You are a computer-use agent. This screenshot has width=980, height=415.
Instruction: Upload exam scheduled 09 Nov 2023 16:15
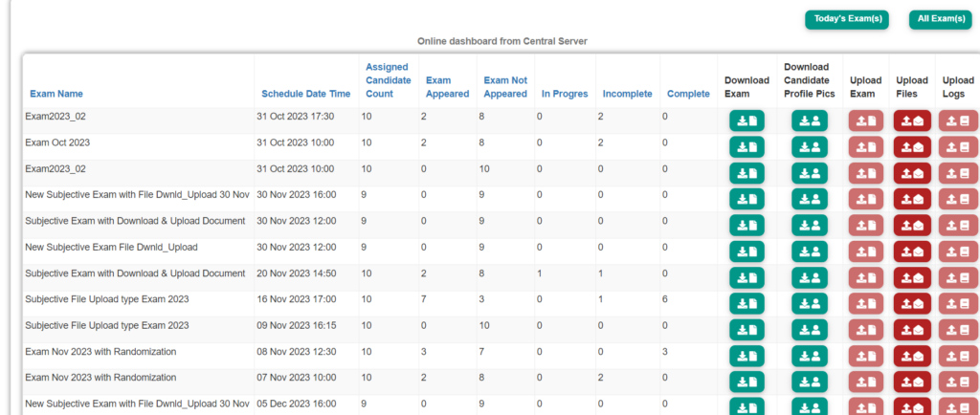[x=865, y=330]
